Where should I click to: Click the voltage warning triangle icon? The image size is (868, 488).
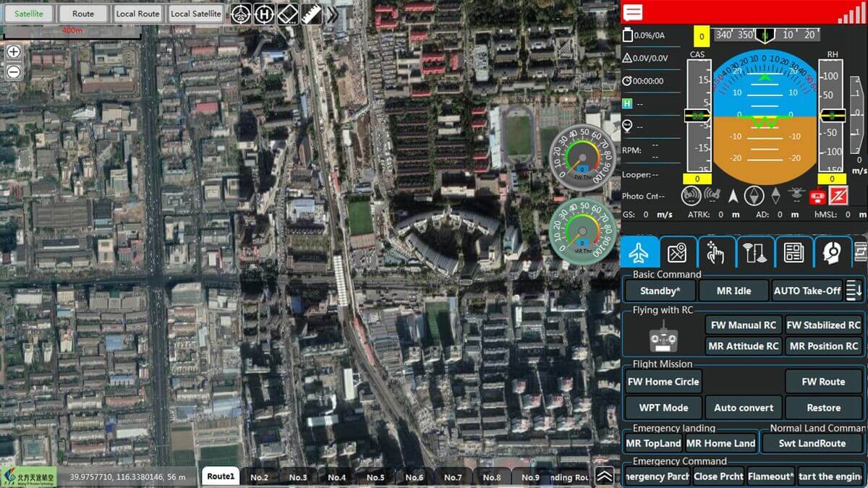click(628, 58)
